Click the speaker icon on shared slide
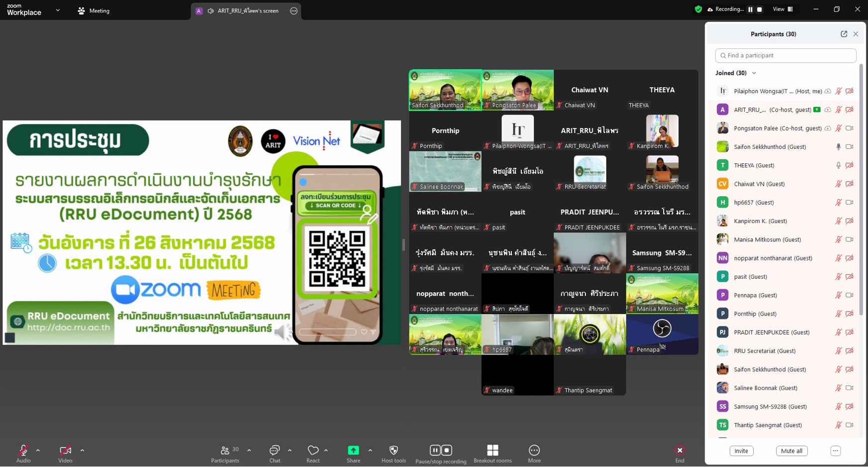This screenshot has height=467, width=868. click(x=283, y=332)
